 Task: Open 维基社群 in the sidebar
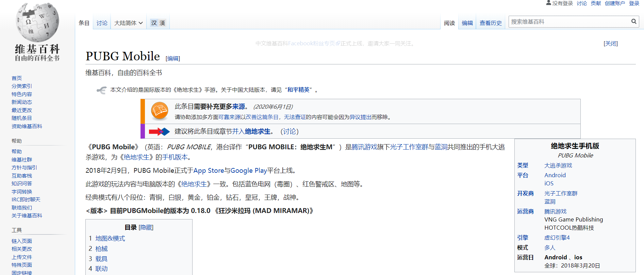click(22, 159)
